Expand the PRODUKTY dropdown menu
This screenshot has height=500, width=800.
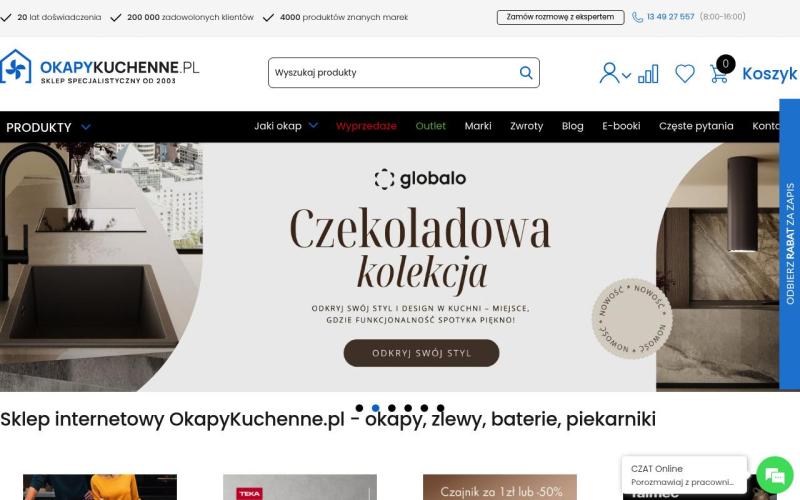click(x=48, y=127)
